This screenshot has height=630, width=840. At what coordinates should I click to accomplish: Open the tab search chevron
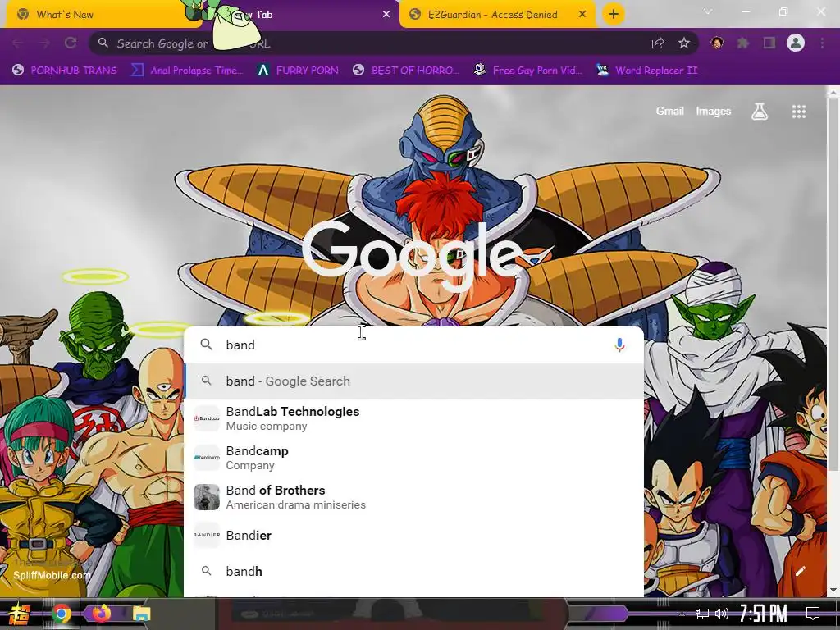pyautogui.click(x=708, y=11)
